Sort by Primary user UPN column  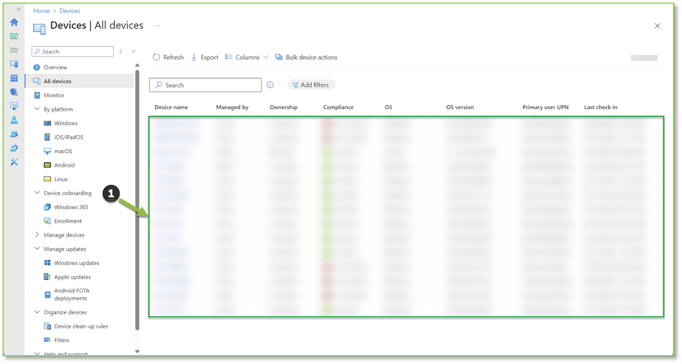(545, 107)
